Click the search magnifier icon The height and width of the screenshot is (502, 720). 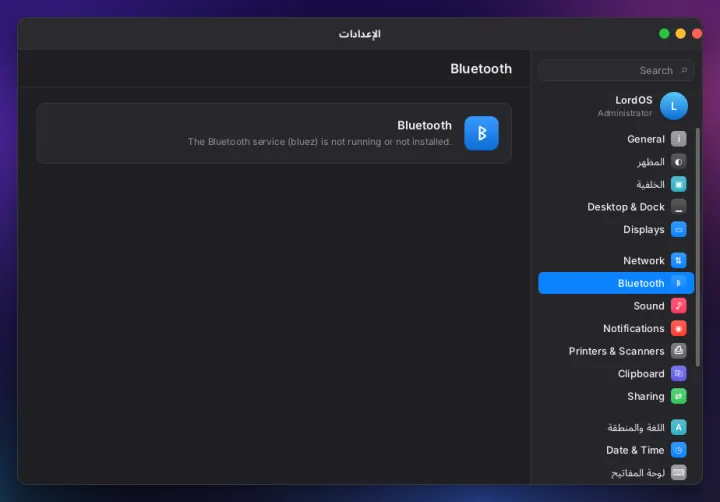(x=684, y=70)
